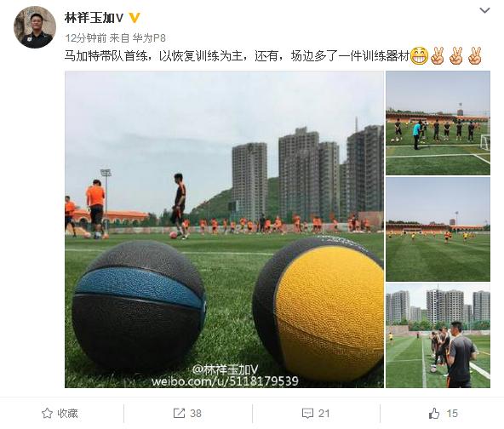This screenshot has height=429, width=504.
Task: Click the 收藏 label
Action: [x=68, y=413]
